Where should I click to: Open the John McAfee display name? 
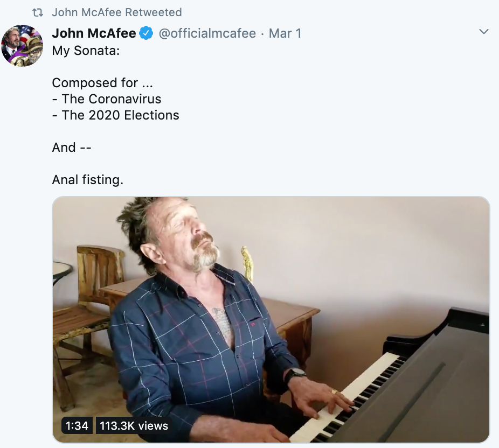pos(94,33)
